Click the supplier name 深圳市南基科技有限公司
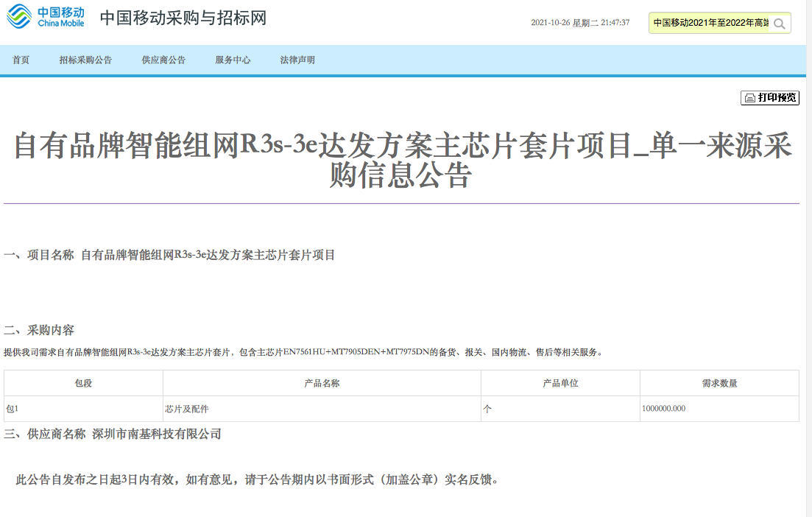The height and width of the screenshot is (517, 812). coord(156,434)
